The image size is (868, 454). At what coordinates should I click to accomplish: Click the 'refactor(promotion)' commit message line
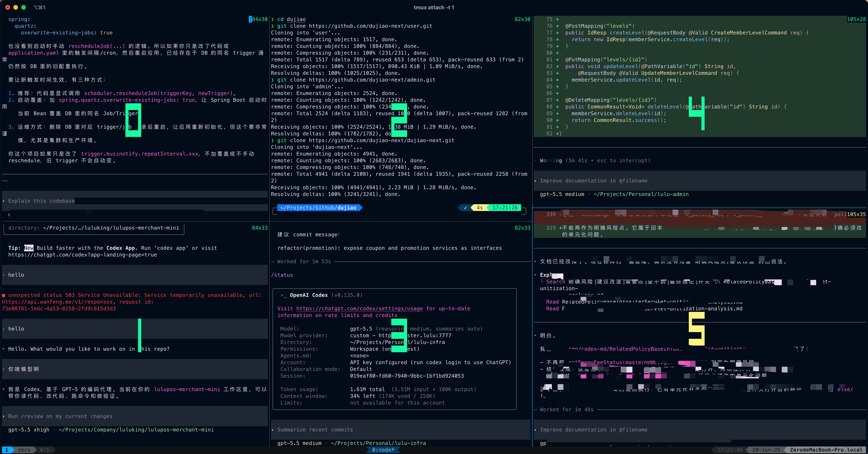[x=389, y=248]
